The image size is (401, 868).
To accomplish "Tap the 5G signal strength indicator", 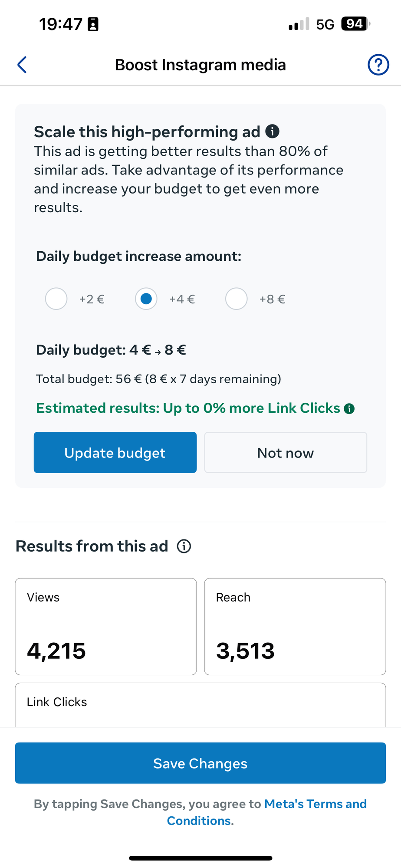I will point(299,24).
